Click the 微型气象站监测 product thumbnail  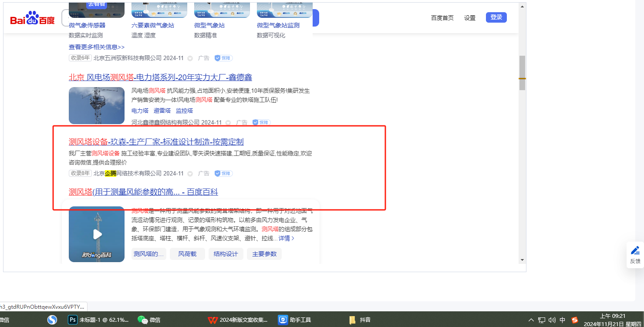(x=285, y=10)
